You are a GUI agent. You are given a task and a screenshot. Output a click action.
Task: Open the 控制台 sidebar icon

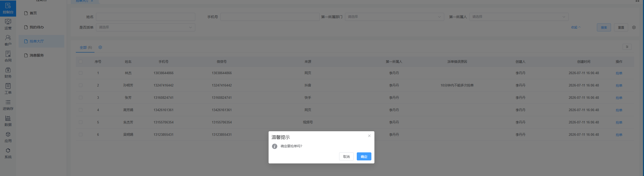tap(8, 8)
